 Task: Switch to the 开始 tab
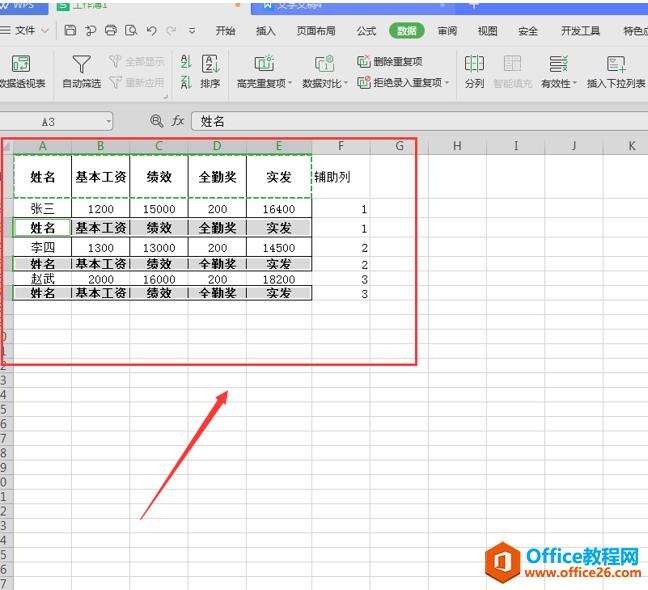click(x=226, y=31)
